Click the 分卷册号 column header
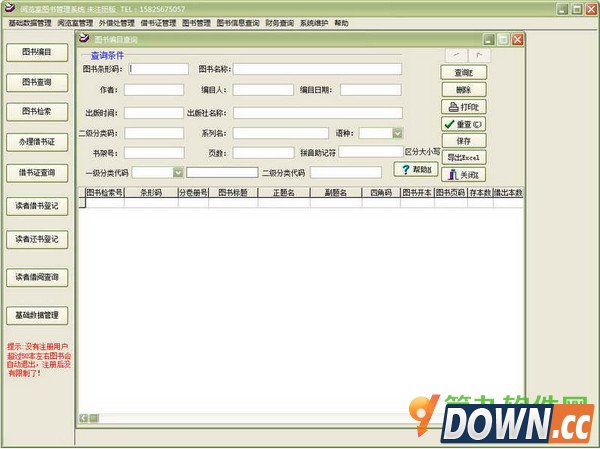Screen dimensions: 600x449 pos(193,193)
